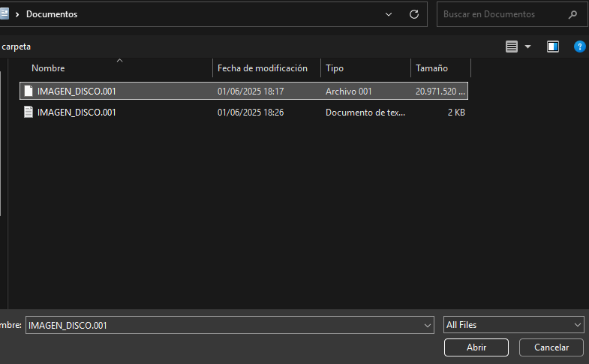589x364 pixels.
Task: Expand the address bar history dropdown
Action: click(389, 14)
